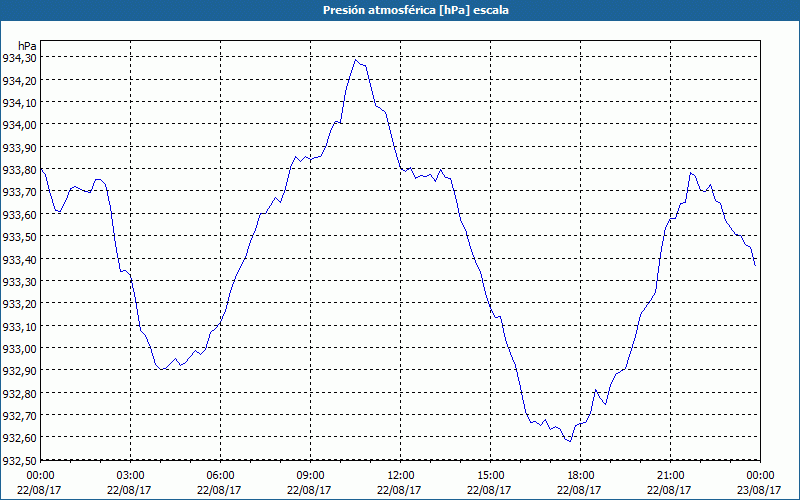Click the 933,90 axis value
The image size is (800, 500).
point(20,147)
